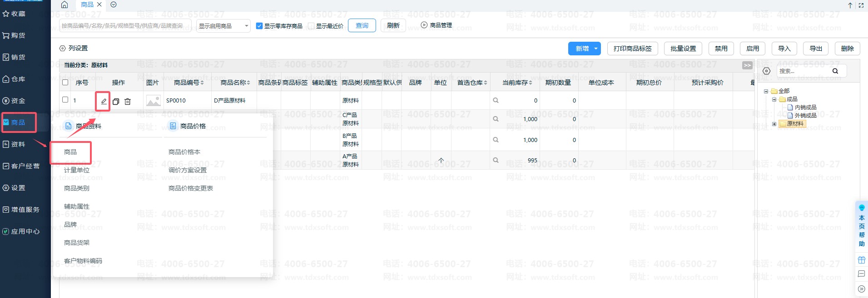868x298 pixels.
Task: Tick the select-all checkbox in table header
Action: pyautogui.click(x=65, y=83)
